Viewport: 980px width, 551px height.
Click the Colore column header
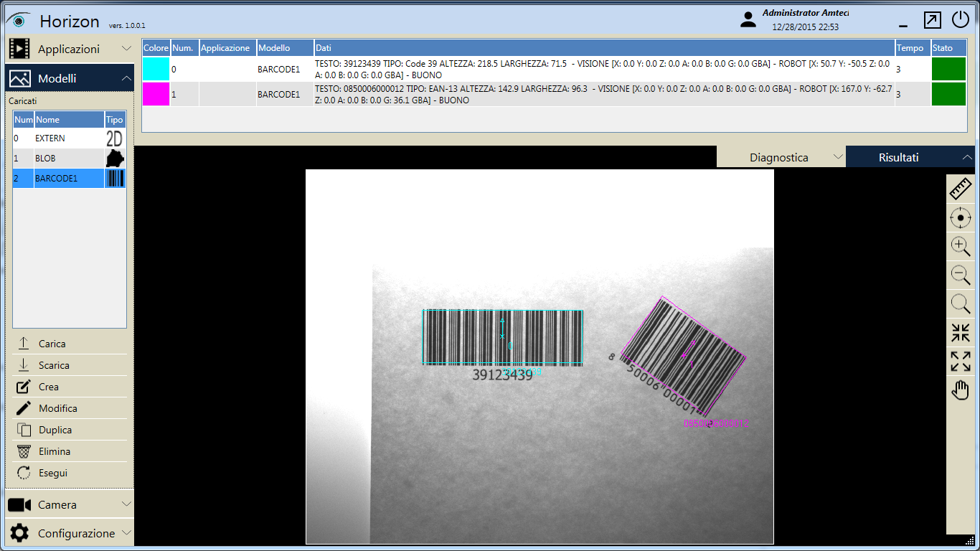[x=156, y=48]
